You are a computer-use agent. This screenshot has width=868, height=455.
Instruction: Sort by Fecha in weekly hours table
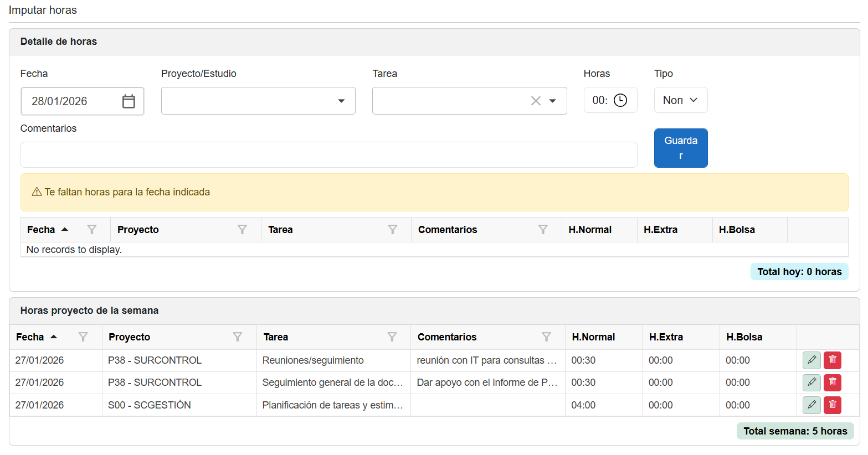(30, 337)
